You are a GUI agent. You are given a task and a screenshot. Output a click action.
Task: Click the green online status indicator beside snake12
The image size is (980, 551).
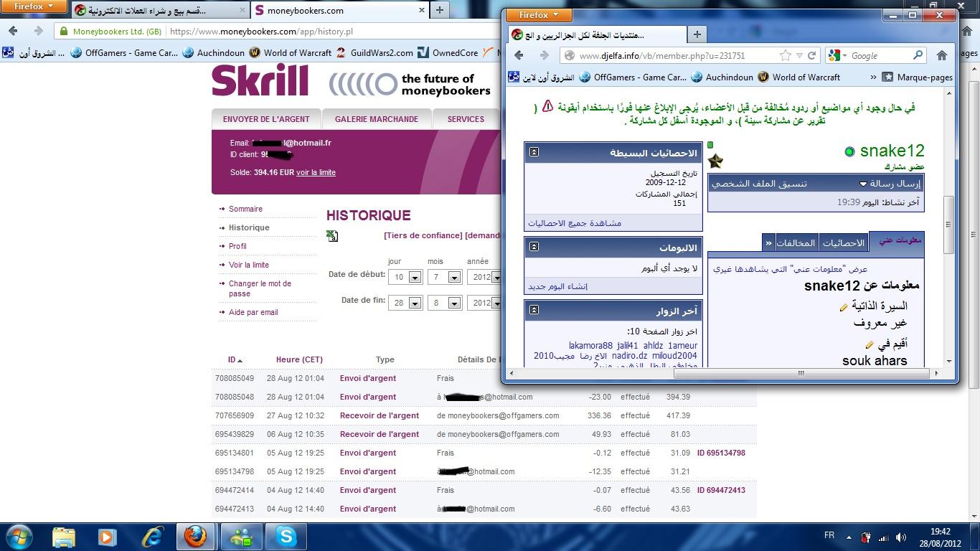click(x=849, y=151)
